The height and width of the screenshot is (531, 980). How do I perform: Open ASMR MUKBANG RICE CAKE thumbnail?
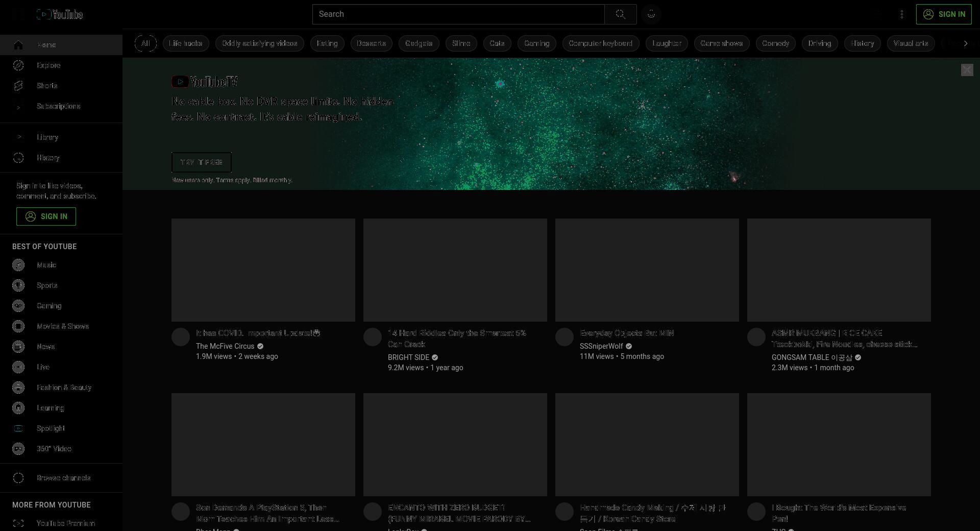[839, 270]
